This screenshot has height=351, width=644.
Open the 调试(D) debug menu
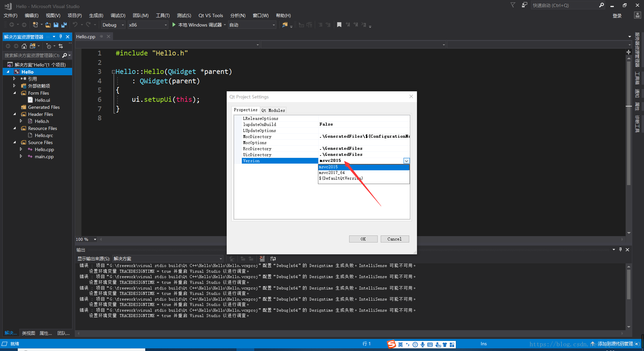pyautogui.click(x=118, y=15)
